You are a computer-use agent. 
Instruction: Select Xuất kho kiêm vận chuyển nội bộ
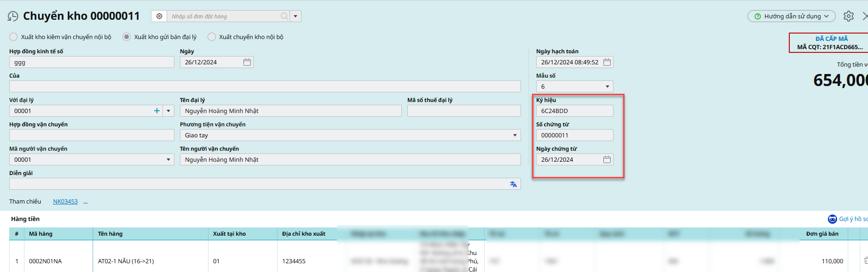[14, 37]
